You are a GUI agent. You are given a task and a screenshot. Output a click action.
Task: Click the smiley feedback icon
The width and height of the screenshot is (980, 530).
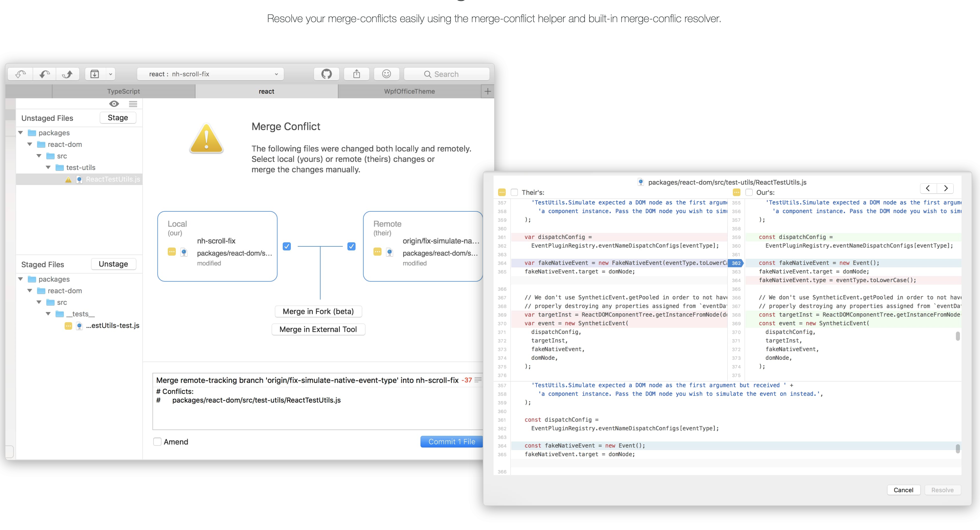(386, 74)
